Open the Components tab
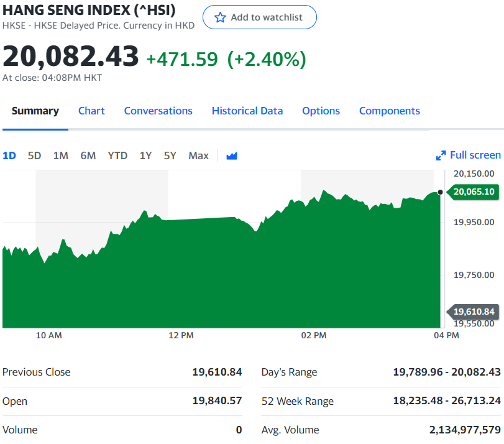The height and width of the screenshot is (444, 504). (x=390, y=111)
